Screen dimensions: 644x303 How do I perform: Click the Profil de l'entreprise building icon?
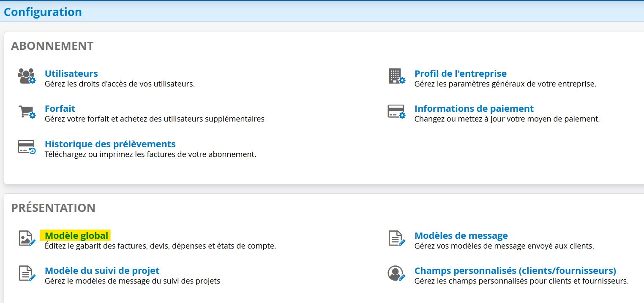(x=397, y=76)
